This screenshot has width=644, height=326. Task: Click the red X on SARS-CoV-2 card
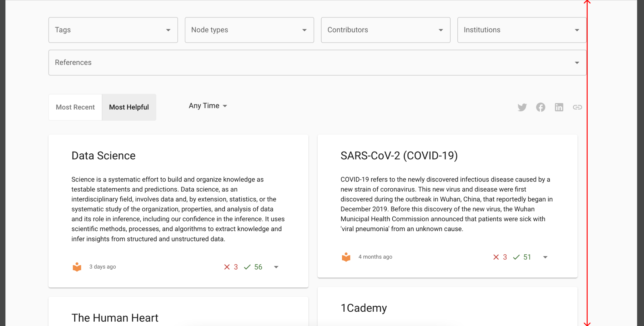coord(496,257)
